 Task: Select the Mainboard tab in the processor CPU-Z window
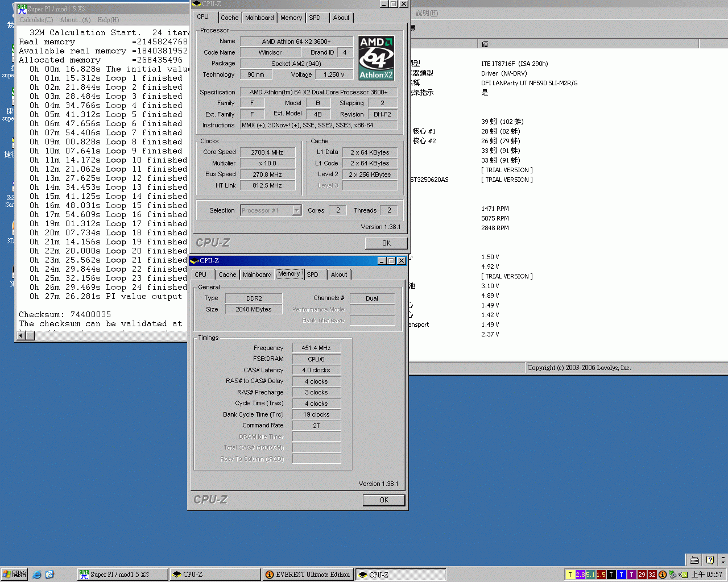pos(259,18)
